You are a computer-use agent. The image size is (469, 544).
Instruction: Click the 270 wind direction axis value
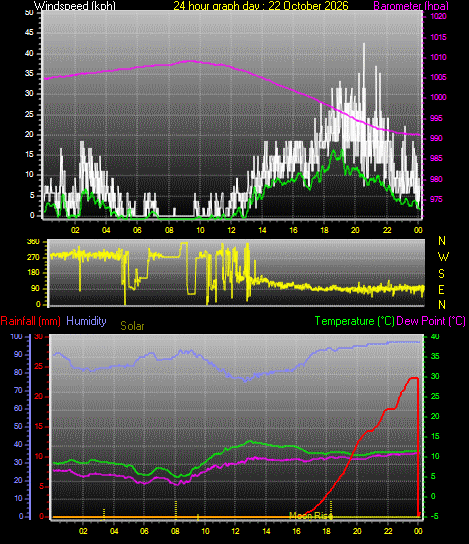click(x=33, y=258)
